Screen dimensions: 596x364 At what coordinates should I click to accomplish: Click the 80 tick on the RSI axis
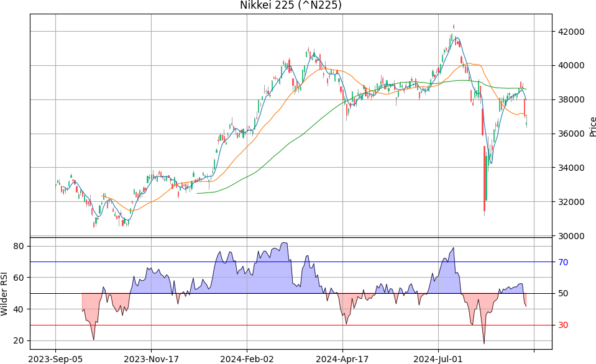tap(18, 246)
